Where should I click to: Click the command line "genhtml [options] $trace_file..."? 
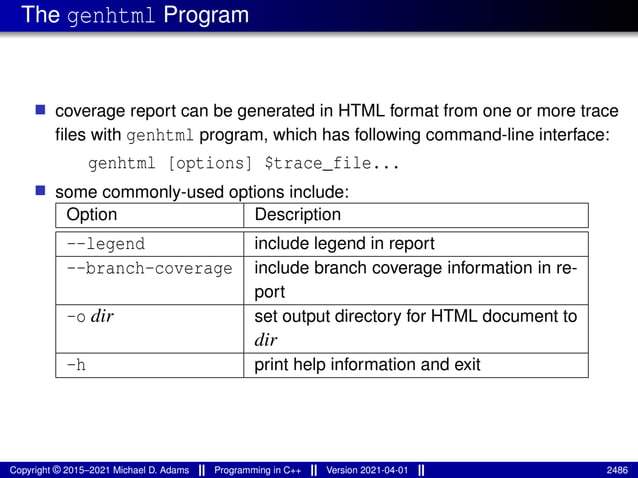[243, 164]
